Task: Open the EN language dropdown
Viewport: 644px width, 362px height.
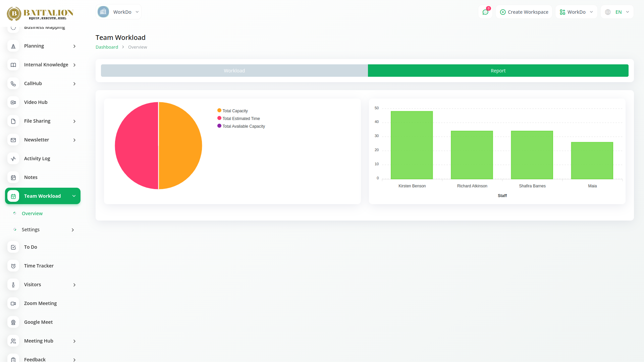Action: [617, 12]
